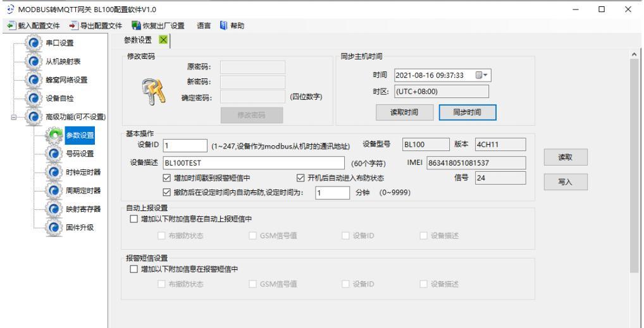Click scrollbar up arrow
The width and height of the screenshot is (644, 328).
pos(634,54)
